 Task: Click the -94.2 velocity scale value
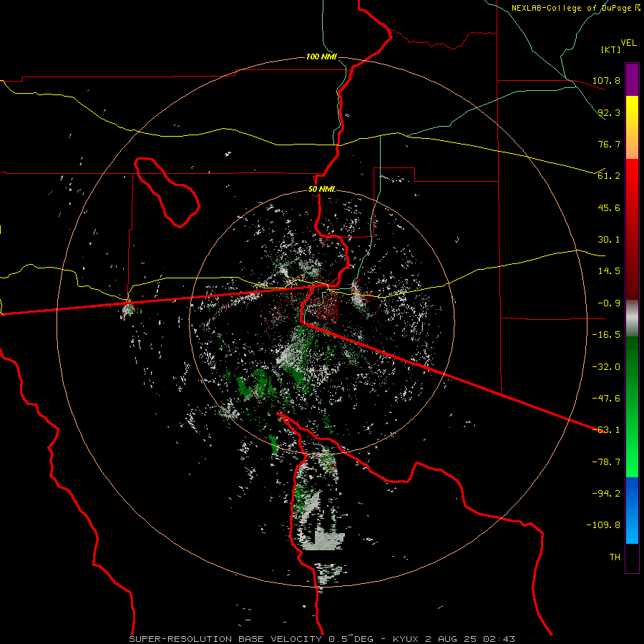point(606,494)
